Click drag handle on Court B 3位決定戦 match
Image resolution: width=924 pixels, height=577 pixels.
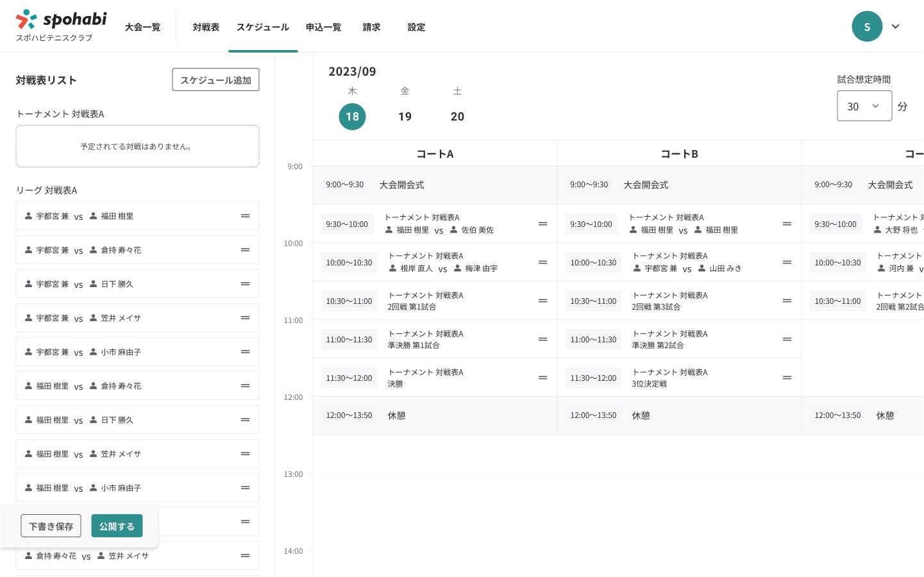pyautogui.click(x=787, y=378)
